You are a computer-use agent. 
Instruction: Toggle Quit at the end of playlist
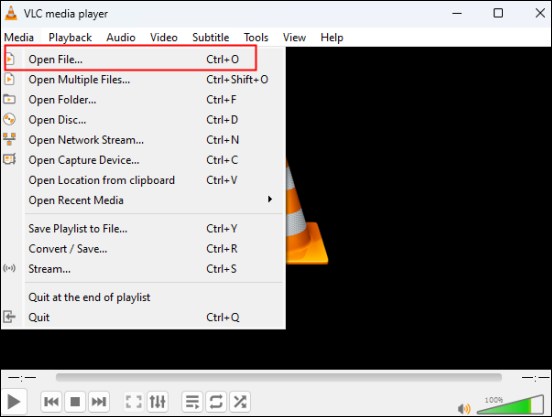(x=143, y=297)
